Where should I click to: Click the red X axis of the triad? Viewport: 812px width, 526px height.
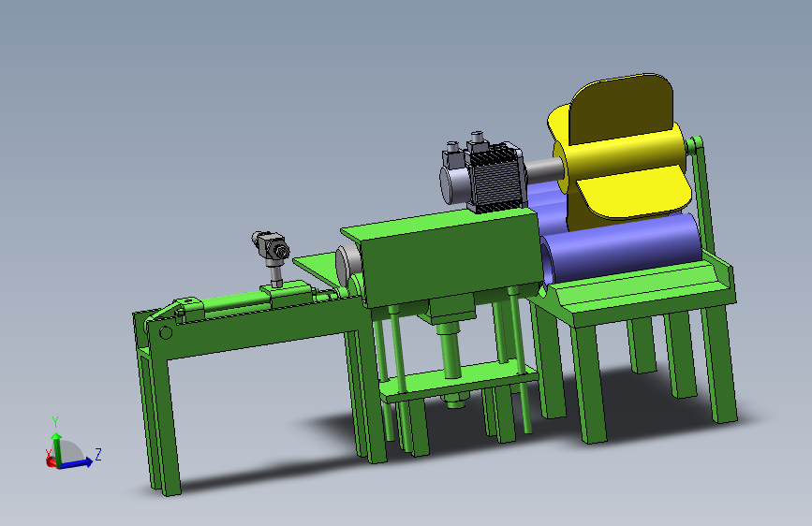tap(51, 460)
